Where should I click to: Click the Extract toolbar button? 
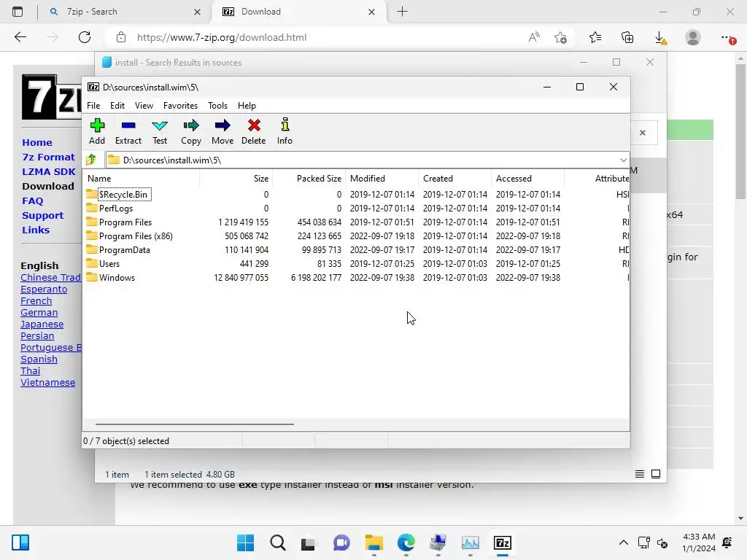coord(128,131)
